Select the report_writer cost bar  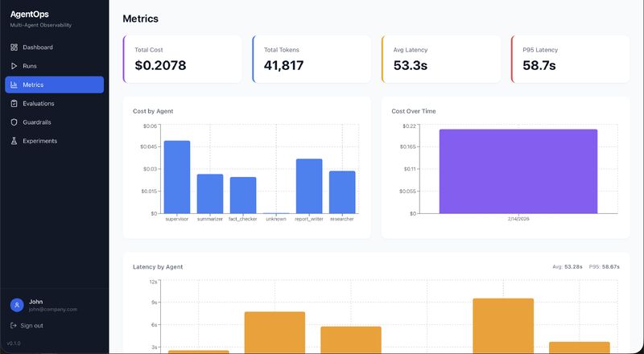309,186
